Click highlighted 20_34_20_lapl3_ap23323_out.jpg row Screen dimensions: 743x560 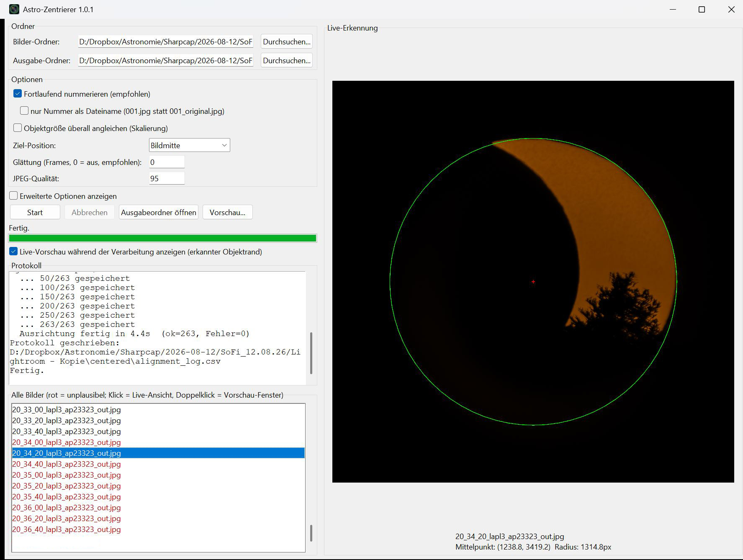point(158,453)
